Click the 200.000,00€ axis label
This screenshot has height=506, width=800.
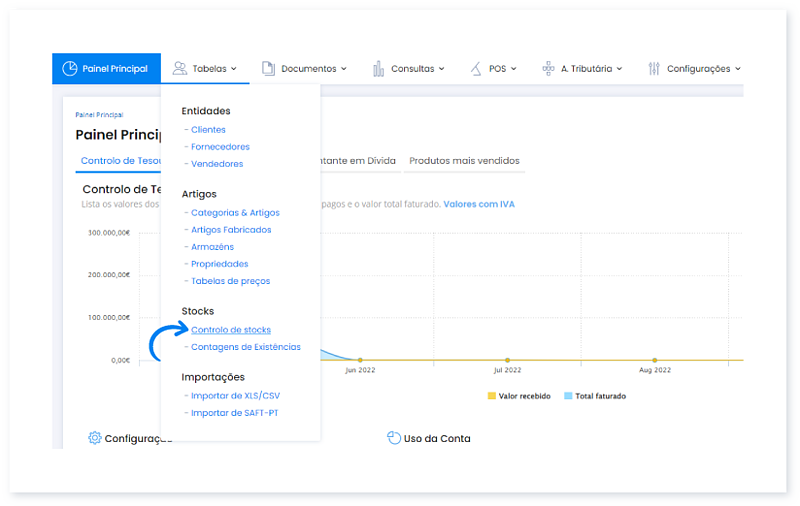(109, 274)
